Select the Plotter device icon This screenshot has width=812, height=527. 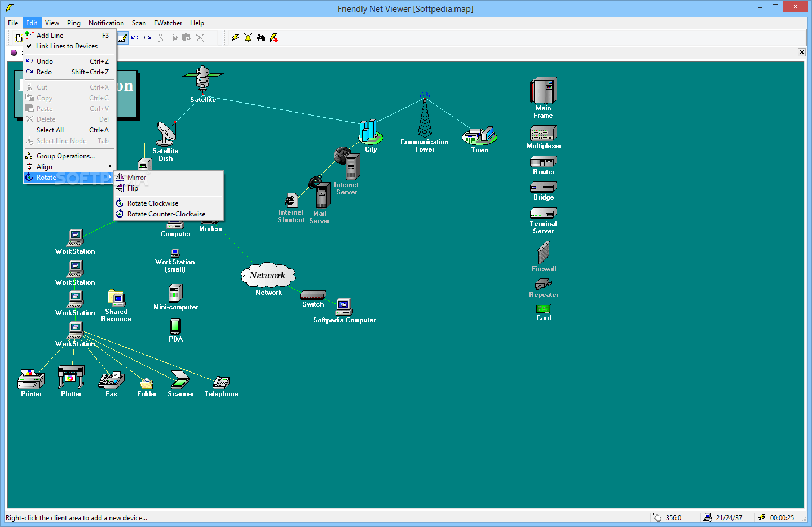tap(71, 377)
